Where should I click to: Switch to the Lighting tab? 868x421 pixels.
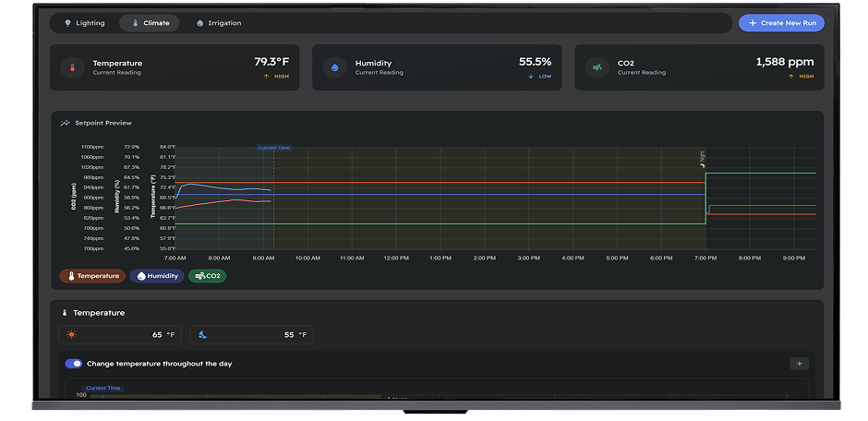click(85, 23)
